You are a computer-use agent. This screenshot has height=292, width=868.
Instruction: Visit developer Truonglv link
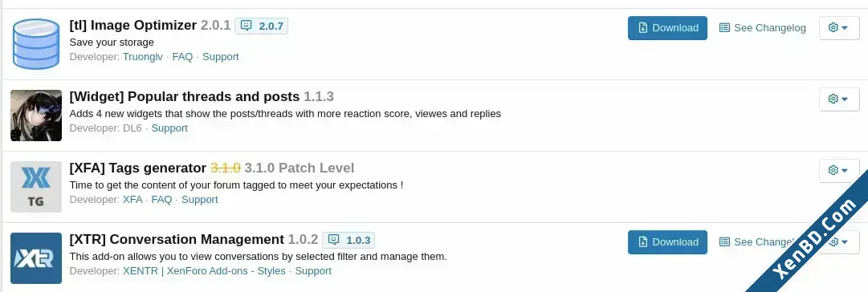[143, 56]
